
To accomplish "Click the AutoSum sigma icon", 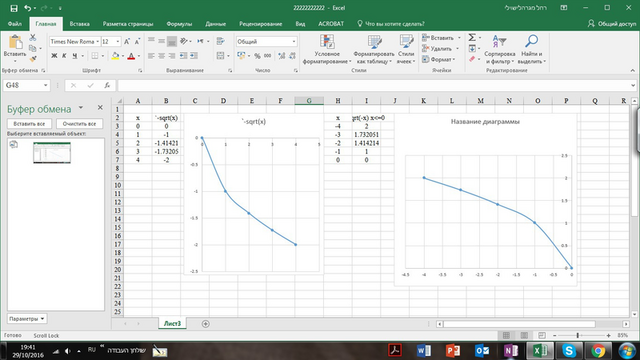I will 472,38.
